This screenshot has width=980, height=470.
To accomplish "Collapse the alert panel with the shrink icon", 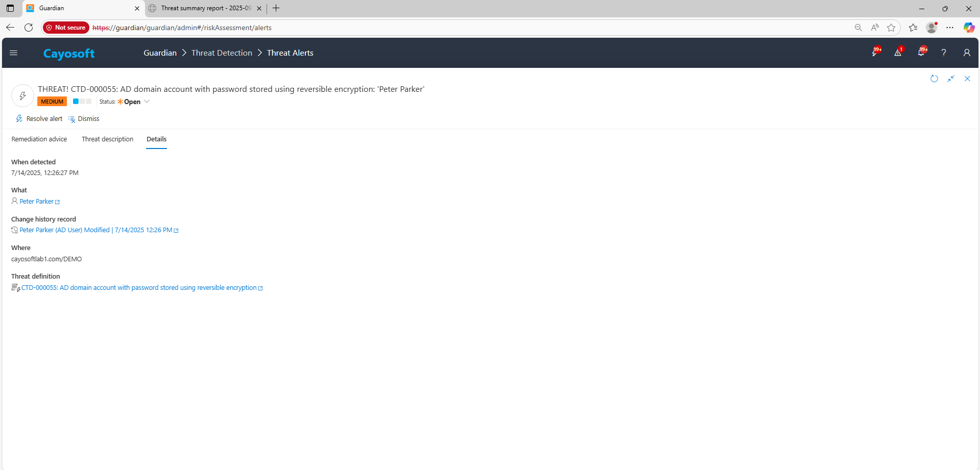I will [x=950, y=79].
